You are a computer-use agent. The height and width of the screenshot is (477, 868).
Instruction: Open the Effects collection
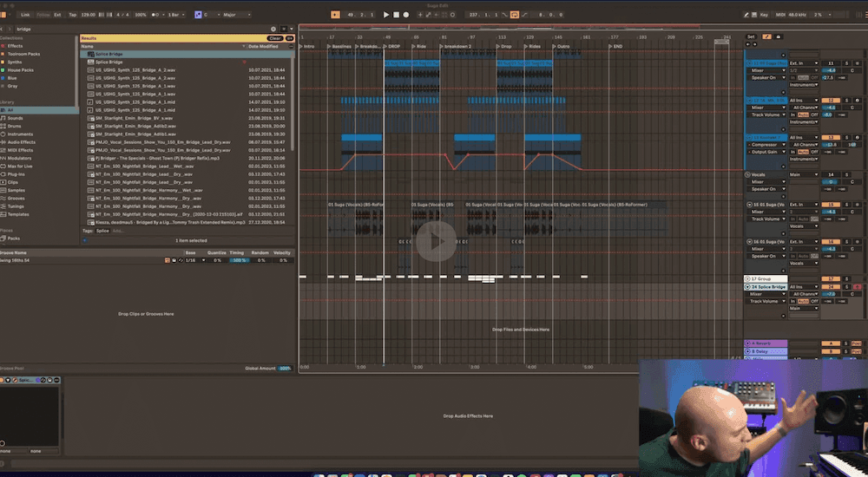pos(15,46)
